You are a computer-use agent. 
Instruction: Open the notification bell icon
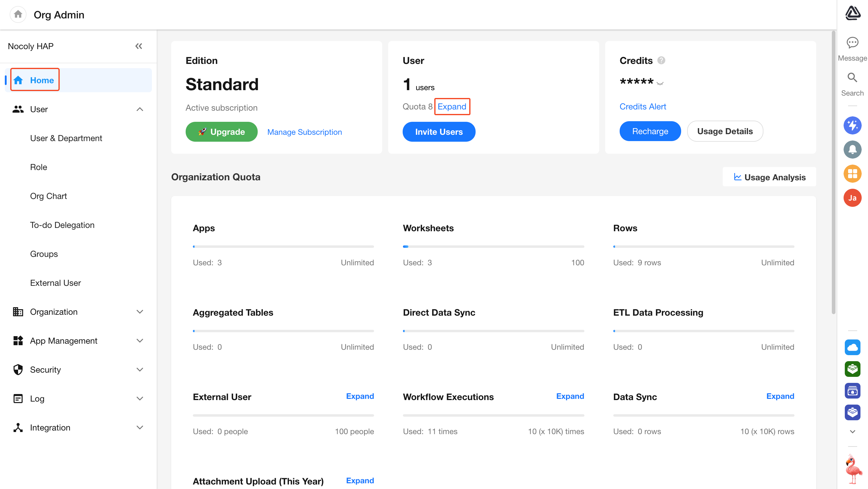click(x=852, y=150)
